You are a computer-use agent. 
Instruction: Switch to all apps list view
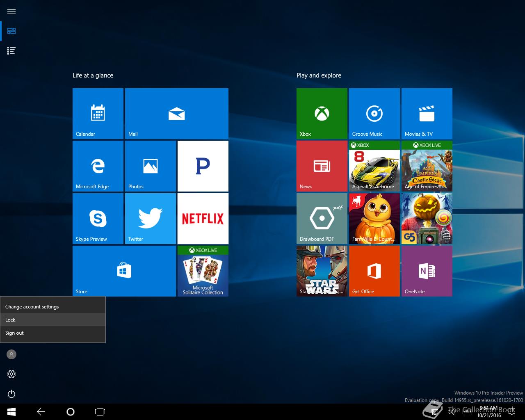(11, 51)
